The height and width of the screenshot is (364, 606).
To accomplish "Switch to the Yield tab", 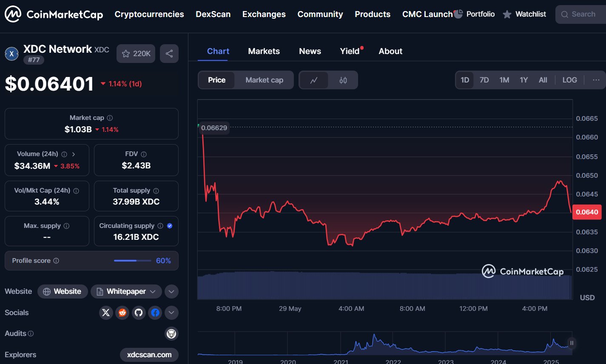I will tap(350, 51).
